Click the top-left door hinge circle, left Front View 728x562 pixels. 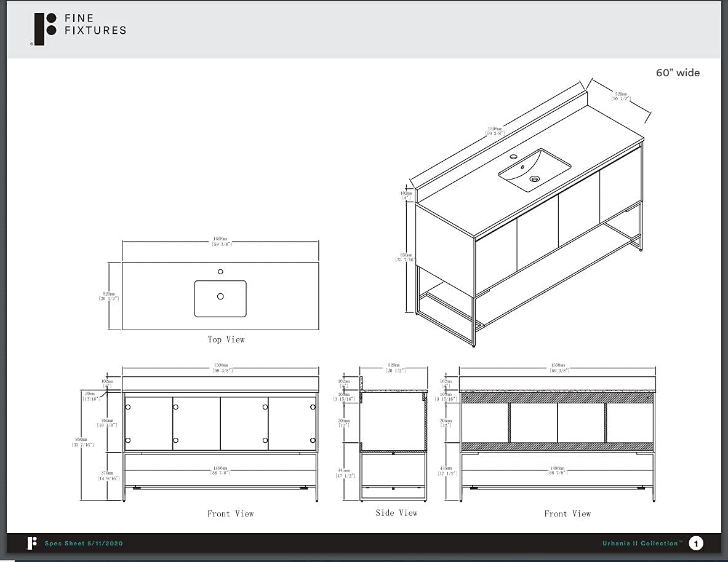128,407
